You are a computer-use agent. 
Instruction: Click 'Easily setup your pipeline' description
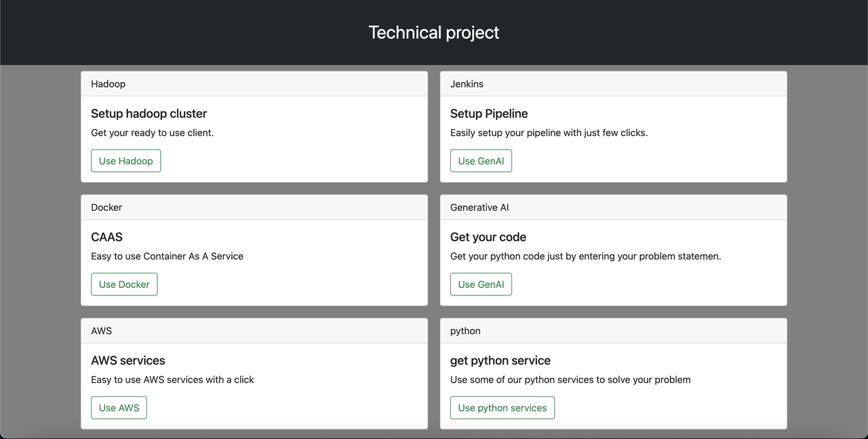[549, 133]
